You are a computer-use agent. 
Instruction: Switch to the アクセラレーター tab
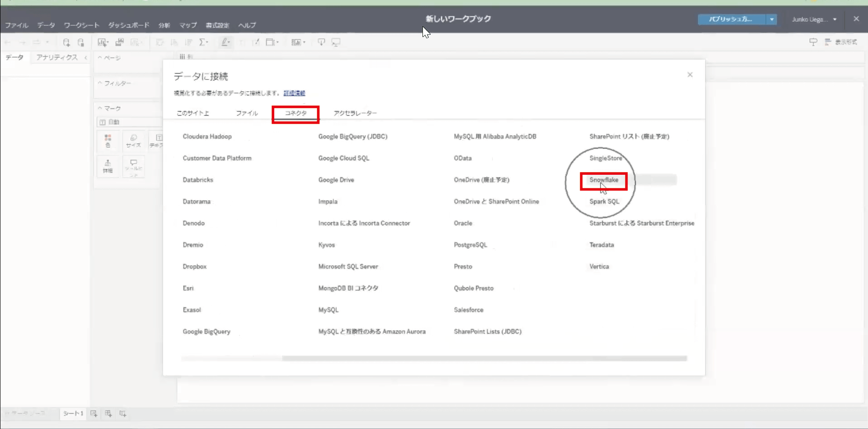(x=355, y=113)
